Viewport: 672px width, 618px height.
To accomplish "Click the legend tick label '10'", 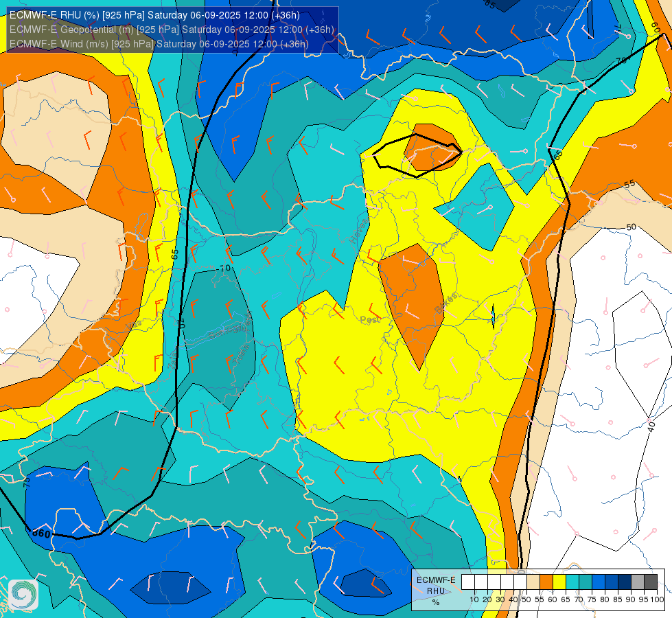I will point(474,599).
